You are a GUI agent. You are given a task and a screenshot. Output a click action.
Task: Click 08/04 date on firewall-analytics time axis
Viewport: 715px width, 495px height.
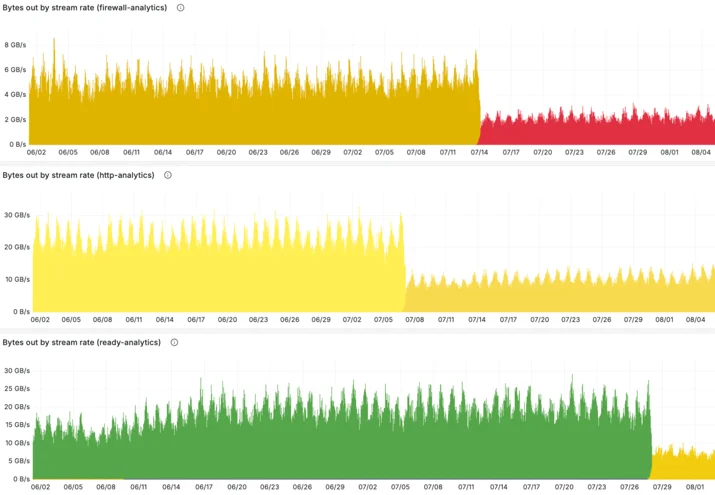point(701,152)
